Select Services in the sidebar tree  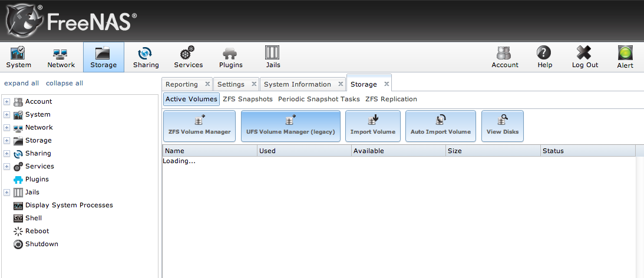pos(39,166)
